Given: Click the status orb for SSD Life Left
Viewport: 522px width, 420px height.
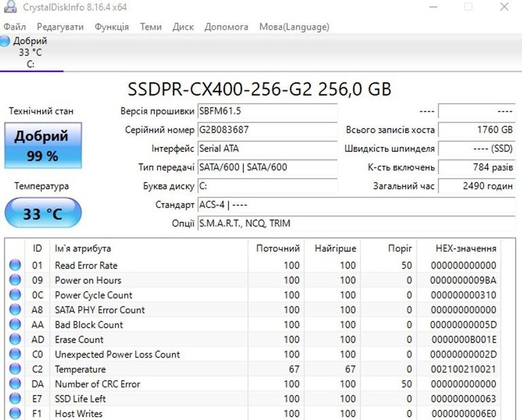Looking at the screenshot, I should coord(15,398).
